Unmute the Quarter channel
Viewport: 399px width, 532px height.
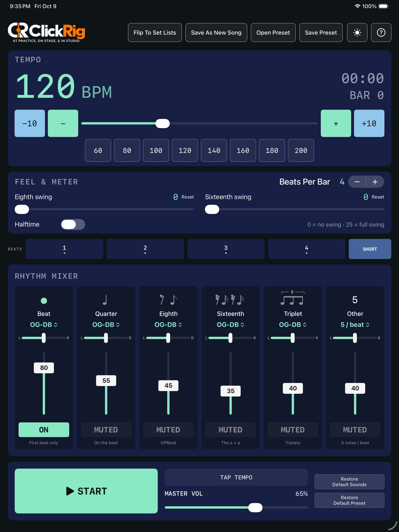[x=106, y=430]
